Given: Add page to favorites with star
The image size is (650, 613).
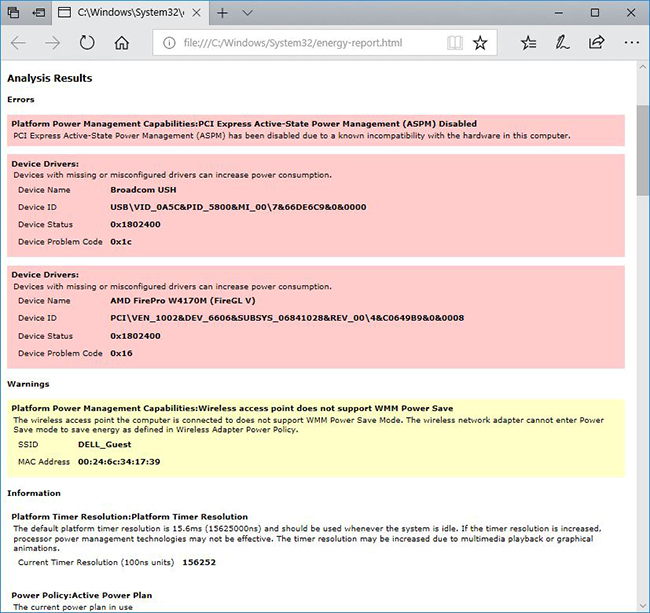Looking at the screenshot, I should coord(481,43).
